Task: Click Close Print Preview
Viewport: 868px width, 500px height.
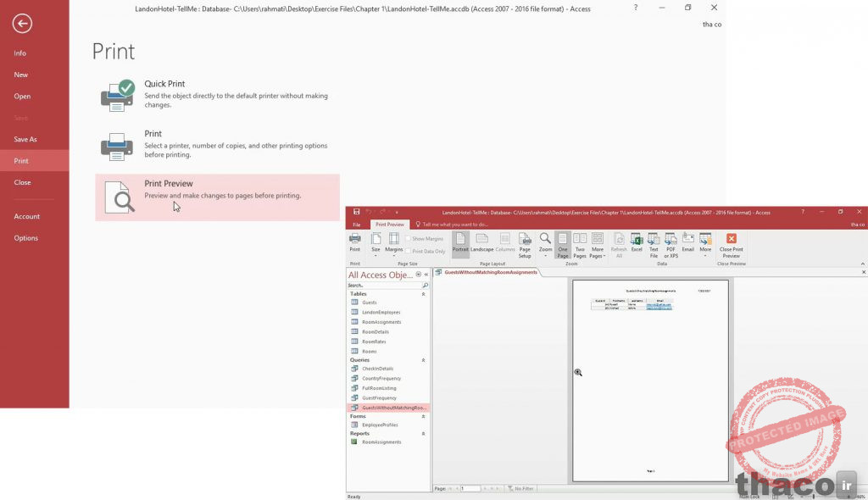Action: coord(732,245)
